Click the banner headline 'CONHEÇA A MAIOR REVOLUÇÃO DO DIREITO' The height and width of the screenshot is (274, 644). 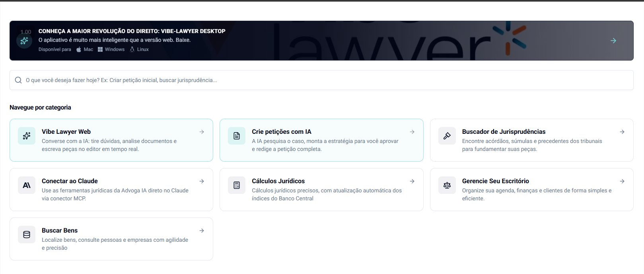99,31
